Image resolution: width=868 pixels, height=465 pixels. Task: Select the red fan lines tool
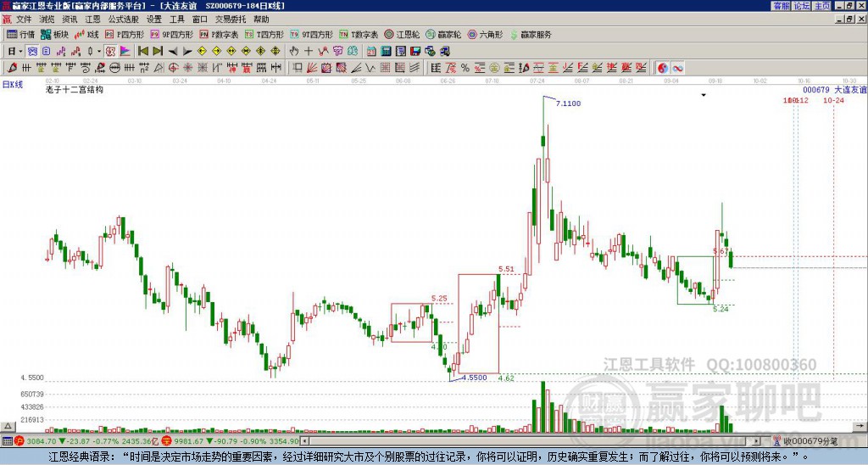[x=312, y=68]
